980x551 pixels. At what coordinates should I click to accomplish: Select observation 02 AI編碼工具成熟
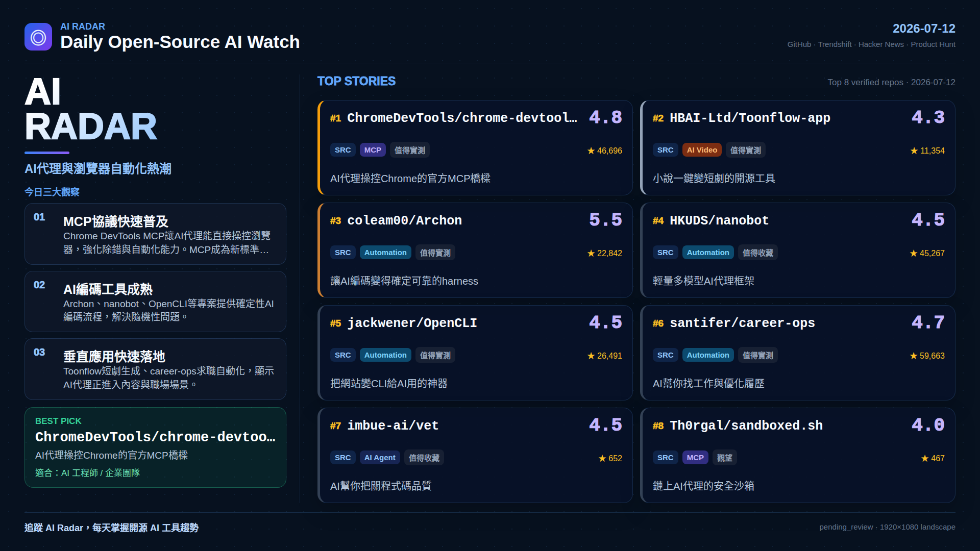pos(155,302)
